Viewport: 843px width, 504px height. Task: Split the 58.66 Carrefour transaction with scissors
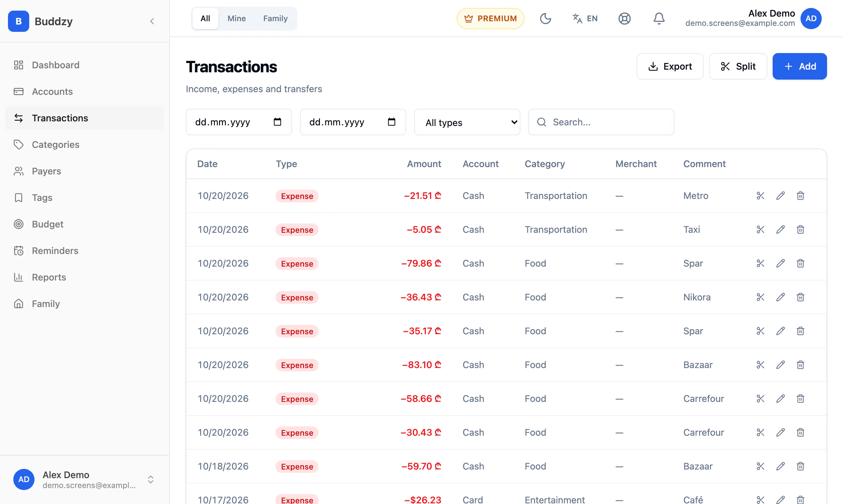pos(760,398)
